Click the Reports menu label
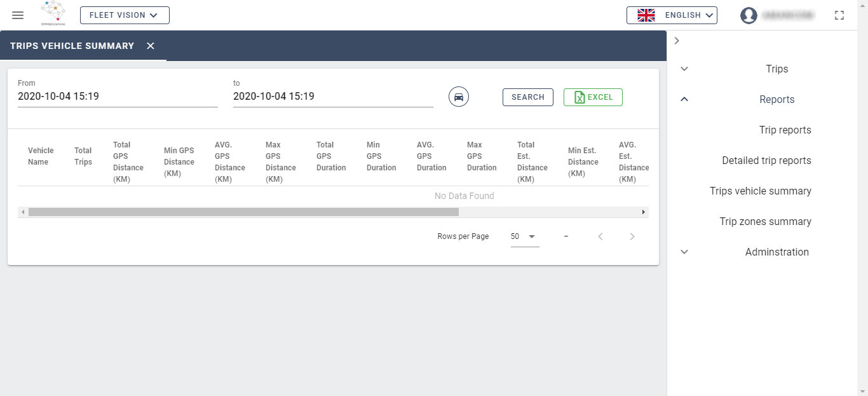Screen dimensions: 868x396 pos(776,99)
